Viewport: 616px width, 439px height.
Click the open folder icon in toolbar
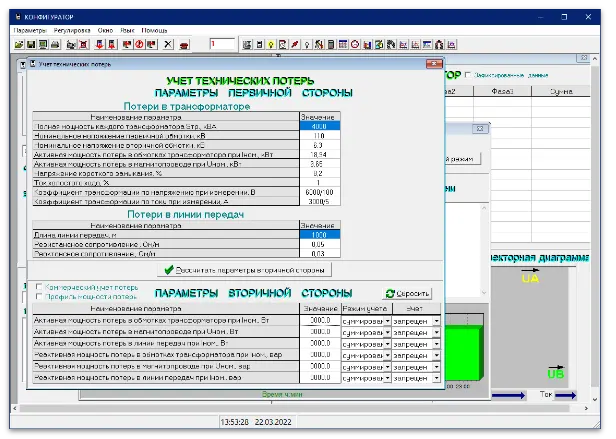pyautogui.click(x=19, y=45)
